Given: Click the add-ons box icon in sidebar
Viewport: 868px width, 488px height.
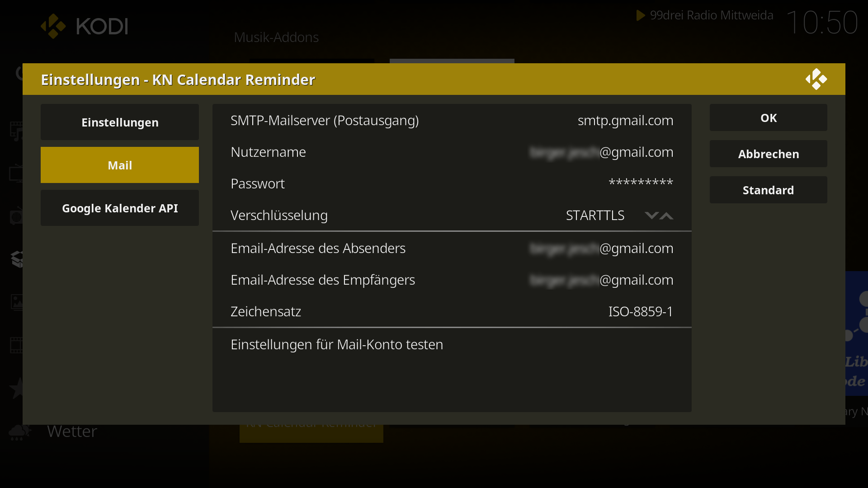Looking at the screenshot, I should [17, 259].
